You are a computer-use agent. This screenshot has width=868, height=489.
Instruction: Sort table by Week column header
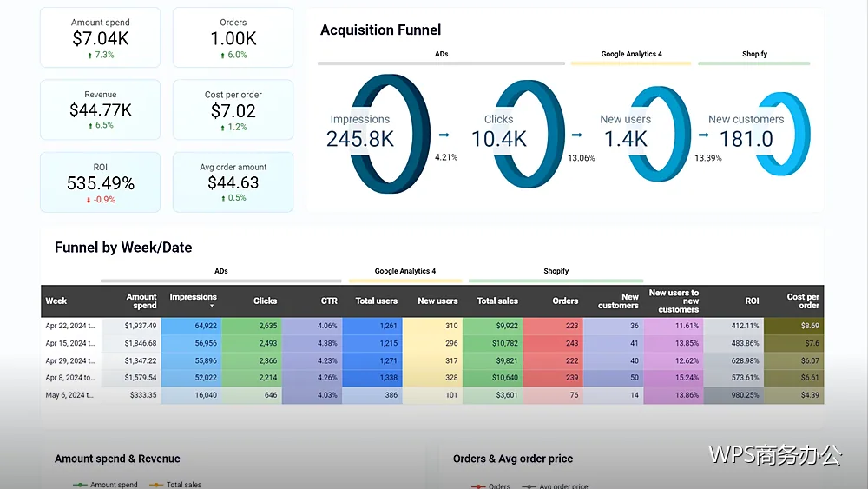pos(56,301)
